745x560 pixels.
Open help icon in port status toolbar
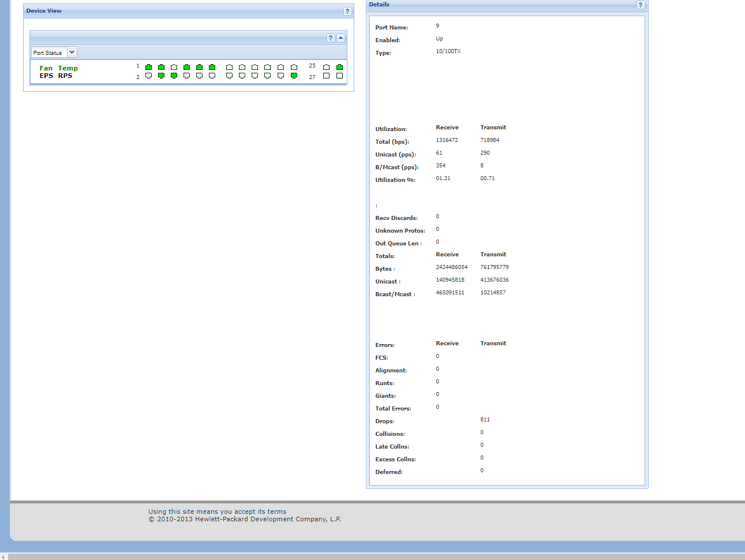coord(331,38)
